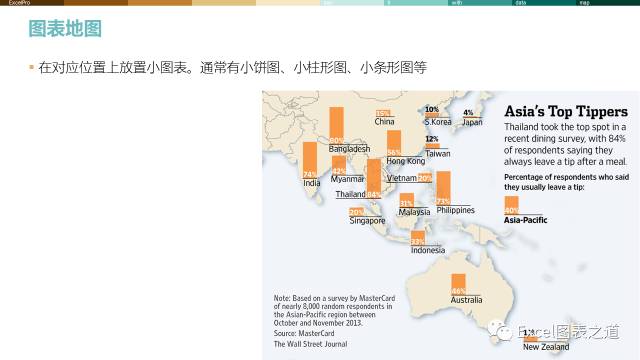
Task: Click the 'data' segment in top bar
Action: click(x=544, y=2)
